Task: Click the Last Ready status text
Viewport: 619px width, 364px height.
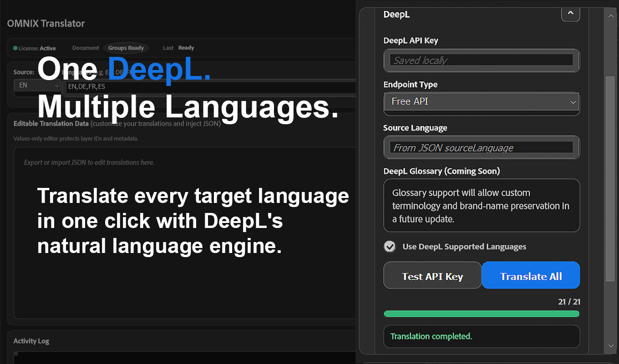Action: (x=178, y=48)
